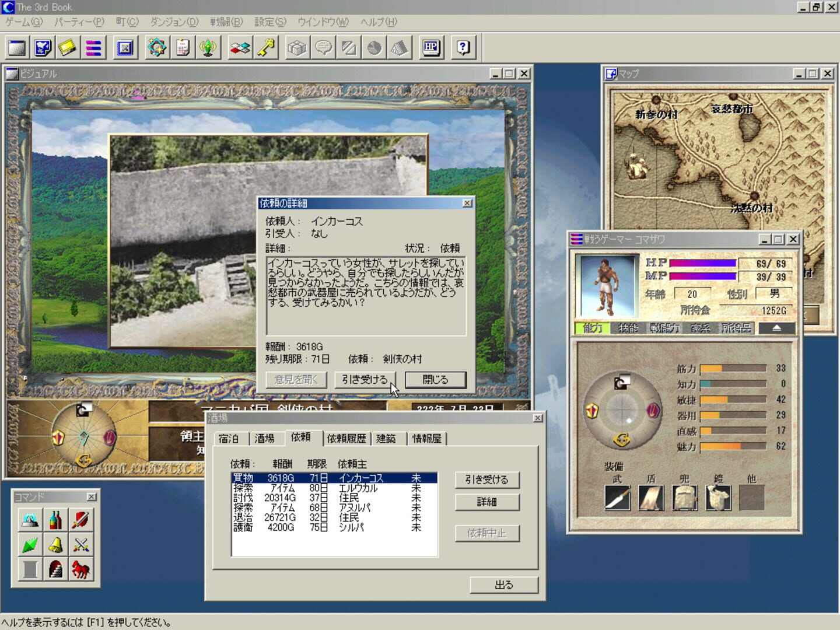Switch to the 建築 tab

(x=389, y=439)
